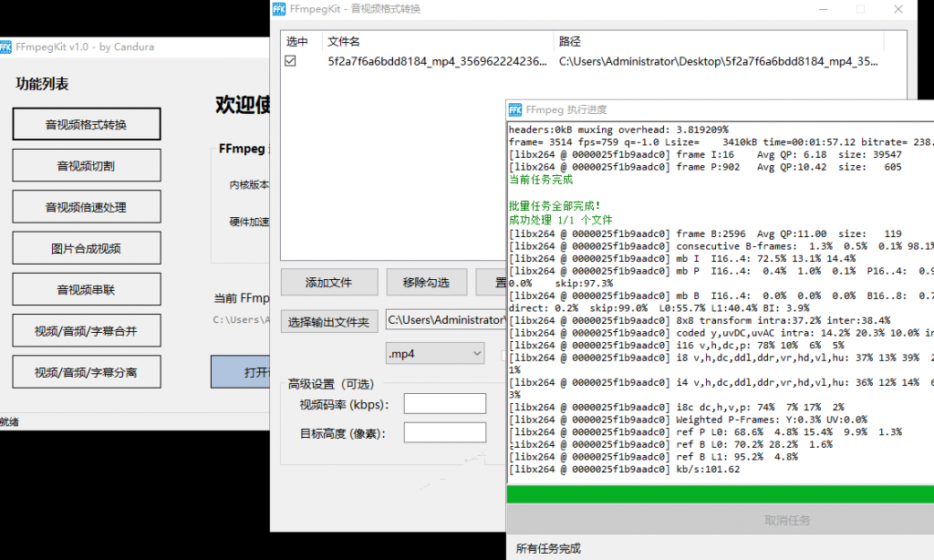This screenshot has height=560, width=934.
Task: Click the consecutive B-frames log line
Action: 721,245
